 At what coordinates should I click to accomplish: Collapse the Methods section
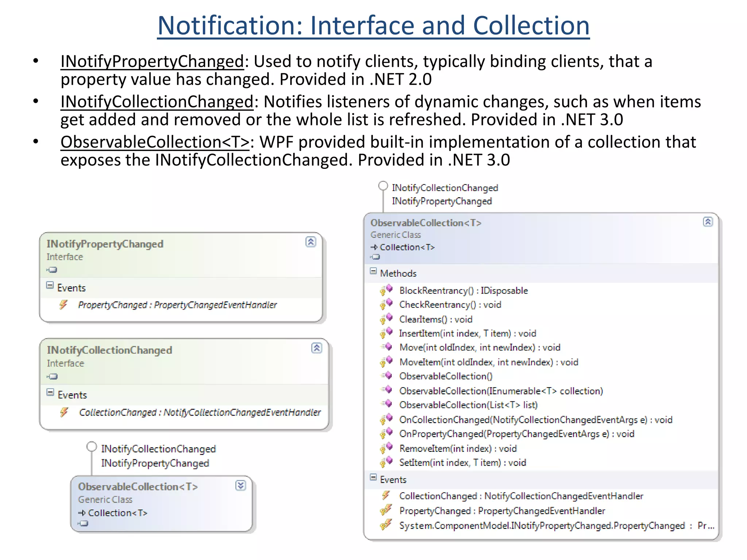373,271
